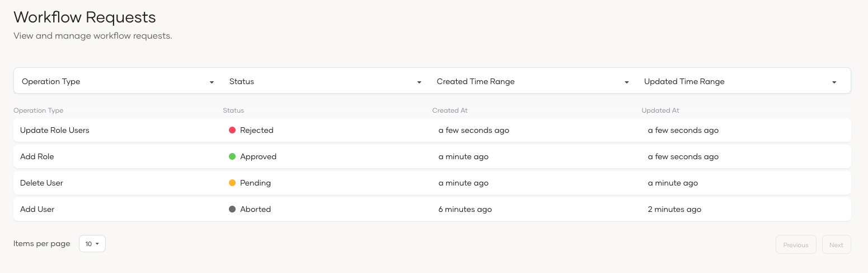Click the orange Pending status dot
This screenshot has height=273, width=868.
pyautogui.click(x=232, y=183)
